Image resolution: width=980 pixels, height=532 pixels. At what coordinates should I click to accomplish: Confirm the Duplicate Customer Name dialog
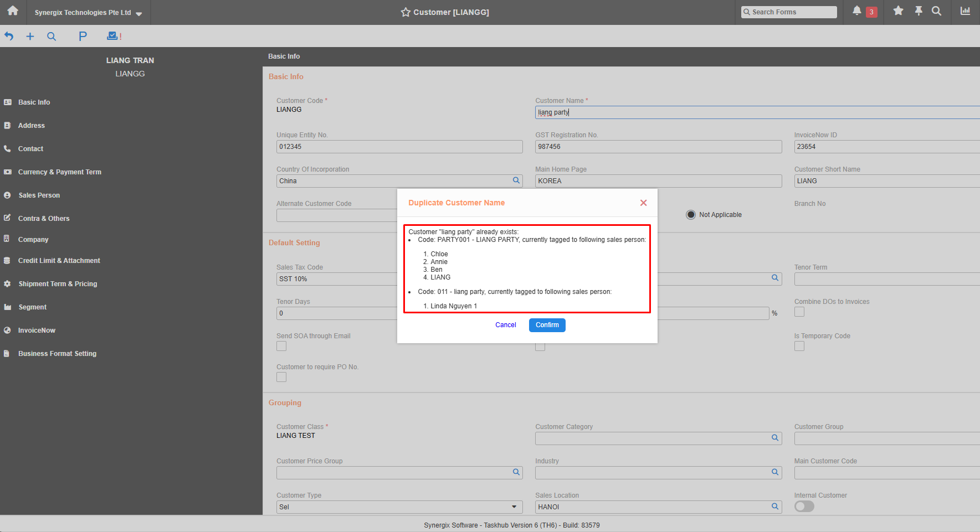(x=547, y=325)
